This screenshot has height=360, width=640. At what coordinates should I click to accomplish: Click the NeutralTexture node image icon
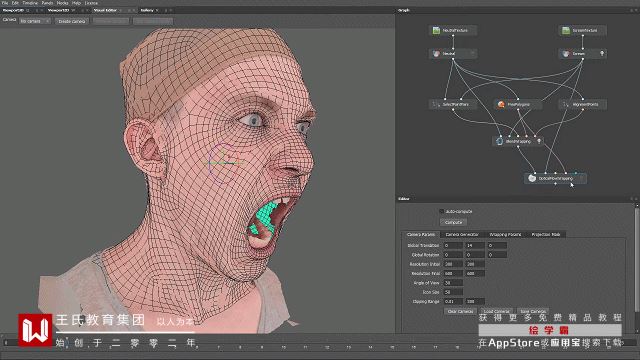coord(436,30)
